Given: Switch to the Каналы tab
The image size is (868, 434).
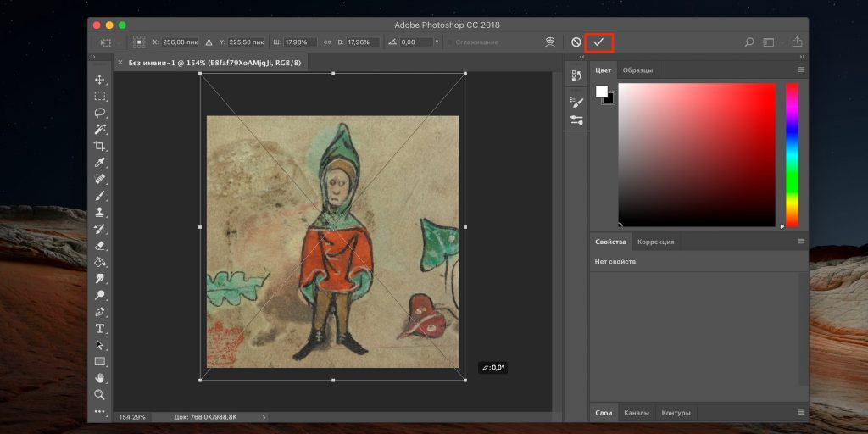Looking at the screenshot, I should pyautogui.click(x=637, y=413).
